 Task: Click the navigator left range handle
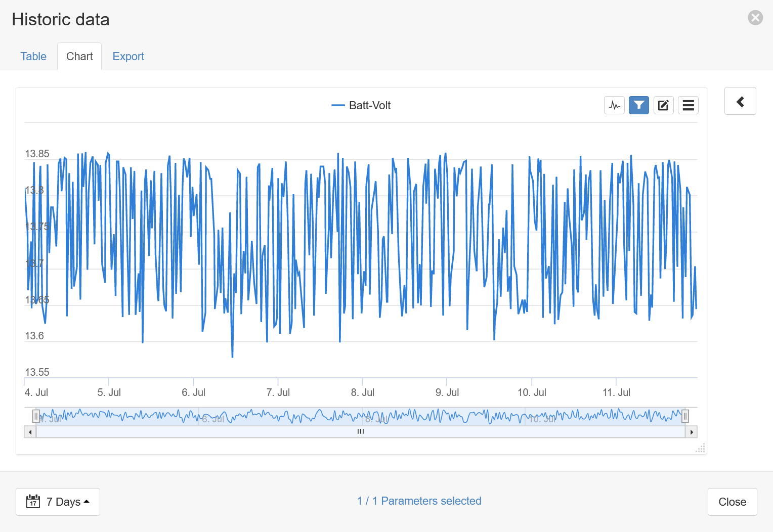click(36, 416)
